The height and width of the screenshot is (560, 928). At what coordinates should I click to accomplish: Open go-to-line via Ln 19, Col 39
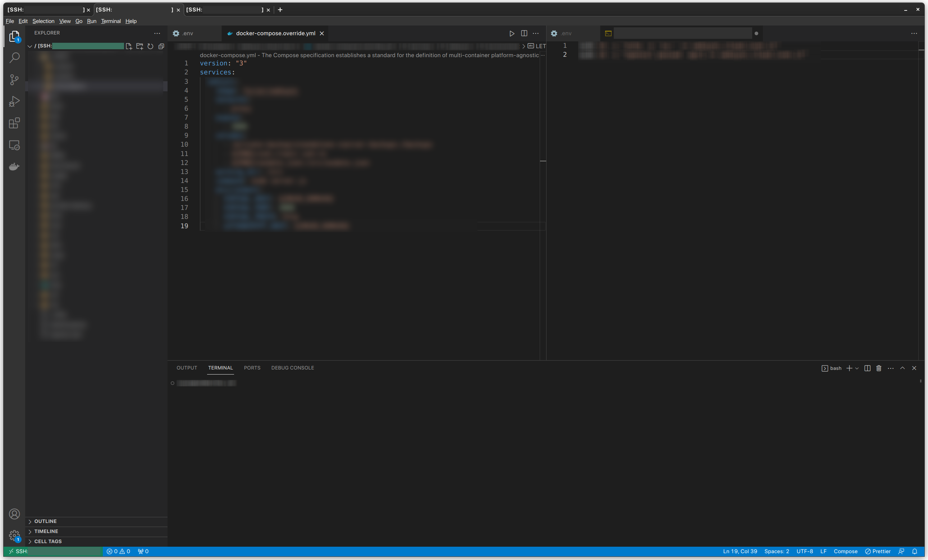click(740, 551)
